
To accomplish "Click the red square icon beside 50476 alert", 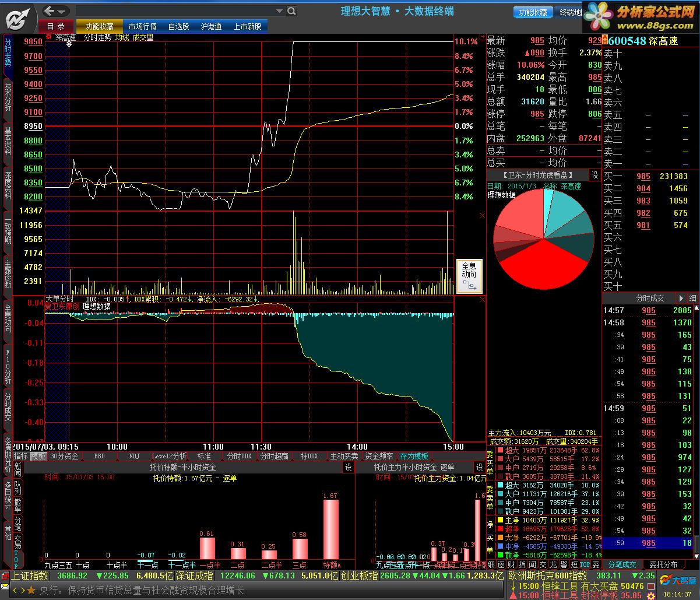I will coord(651,586).
